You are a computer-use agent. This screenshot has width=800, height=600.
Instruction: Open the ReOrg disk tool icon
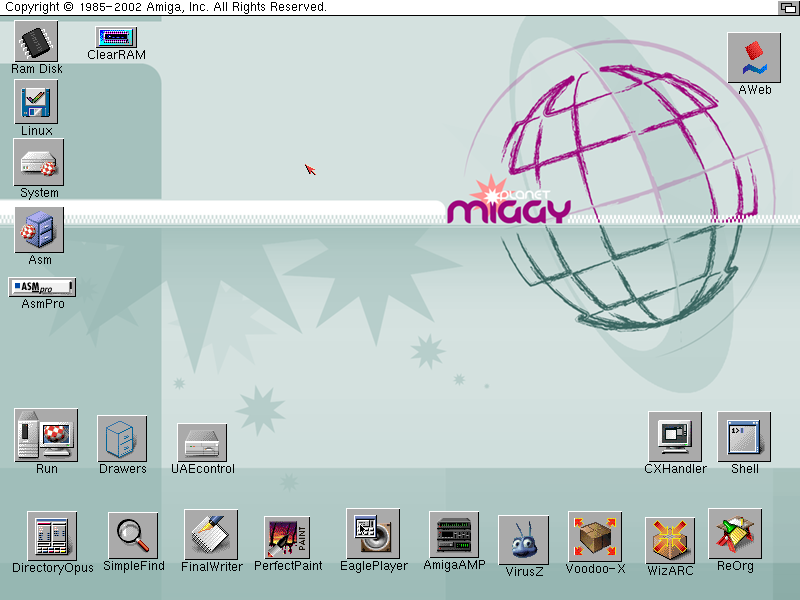[x=735, y=534]
